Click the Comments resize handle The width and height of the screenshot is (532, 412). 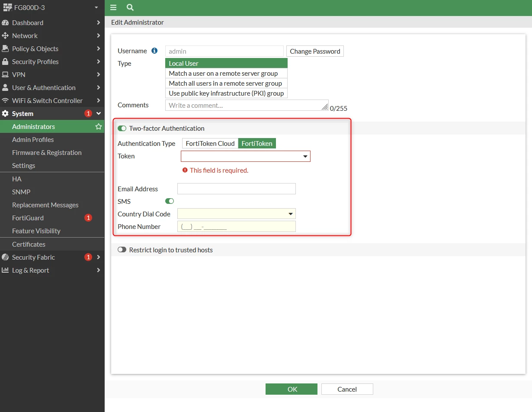point(325,107)
